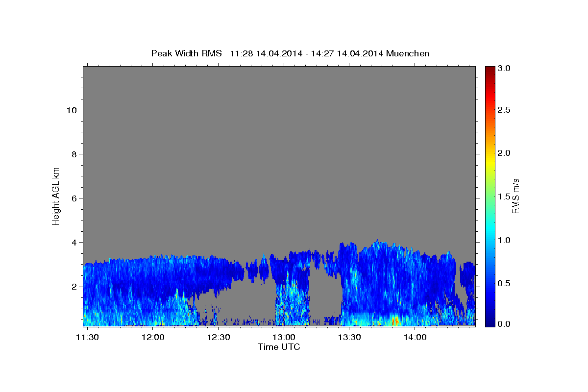The height and width of the screenshot is (392, 588).
Task: Click the 12:00 time tick label
Action: point(152,338)
